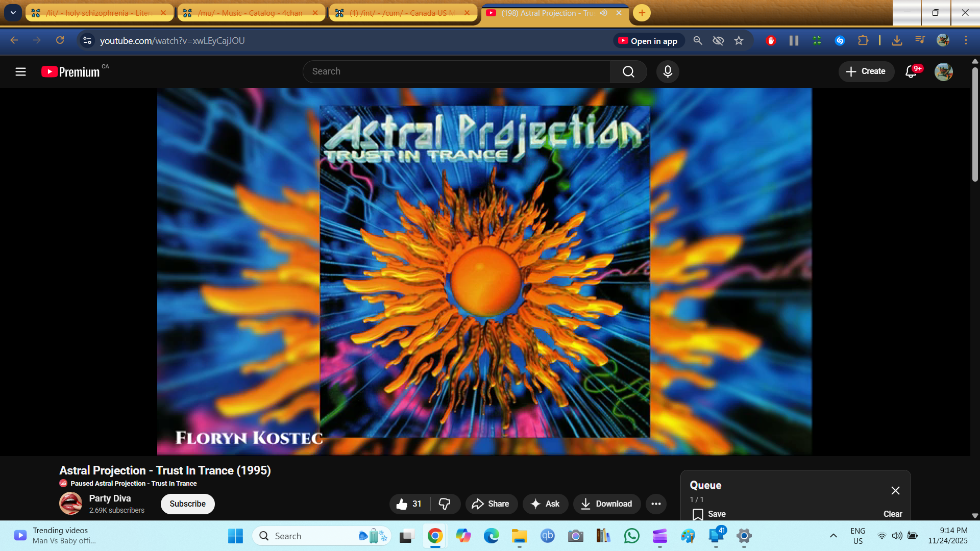Open the browser extensions puzzle icon
Screen dimensions: 980x551
pos(863,41)
